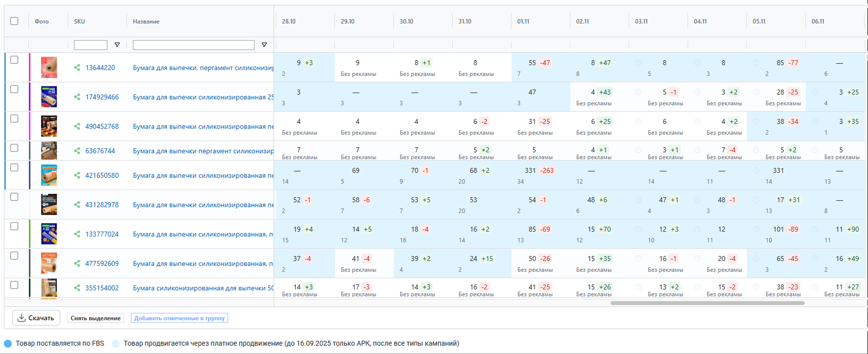Toggle the select-all checkbox in header
Image resolution: width=868 pixels, height=354 pixels.
pyautogui.click(x=14, y=21)
